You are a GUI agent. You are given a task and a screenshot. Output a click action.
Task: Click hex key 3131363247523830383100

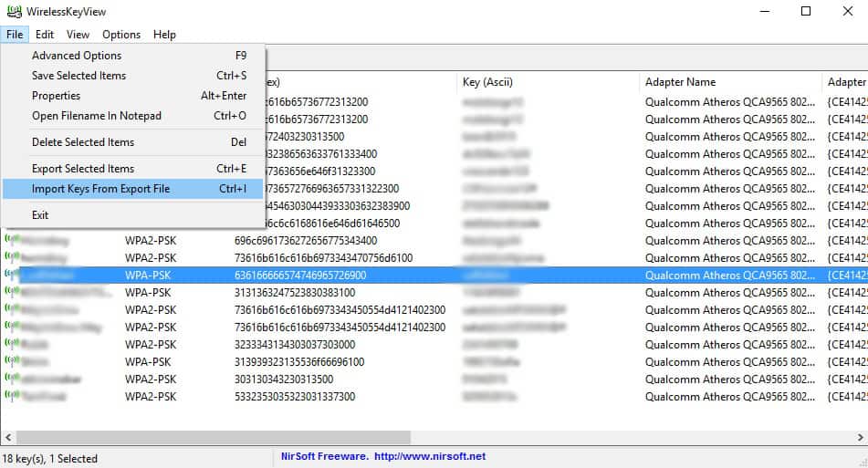(295, 293)
